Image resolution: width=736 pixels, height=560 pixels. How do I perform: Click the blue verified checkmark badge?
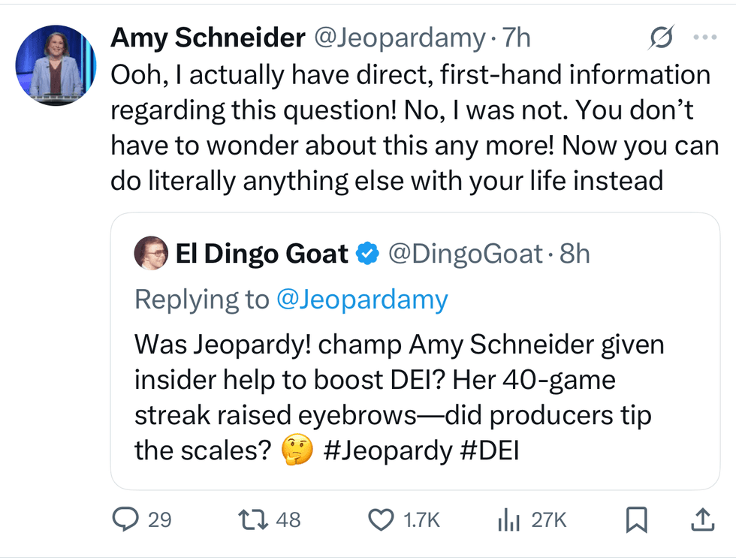pyautogui.click(x=366, y=254)
